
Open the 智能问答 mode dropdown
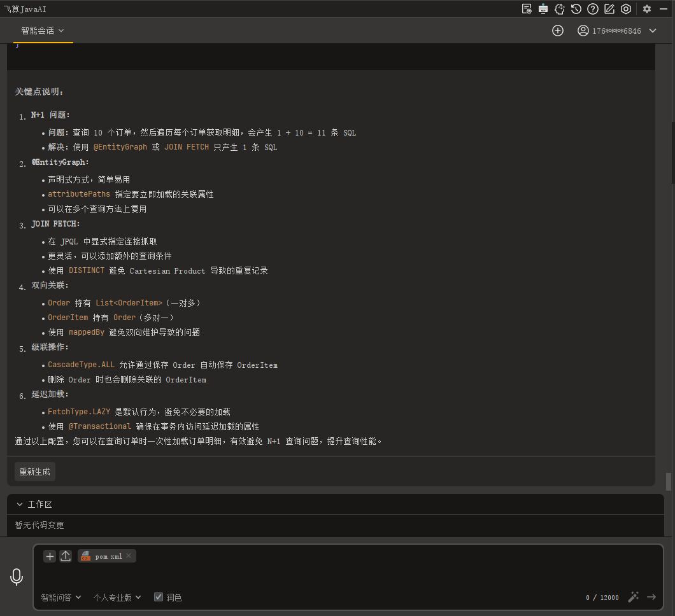click(60, 597)
